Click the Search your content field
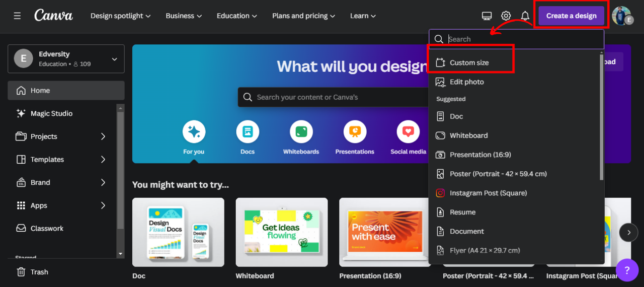644x287 pixels. click(x=334, y=97)
